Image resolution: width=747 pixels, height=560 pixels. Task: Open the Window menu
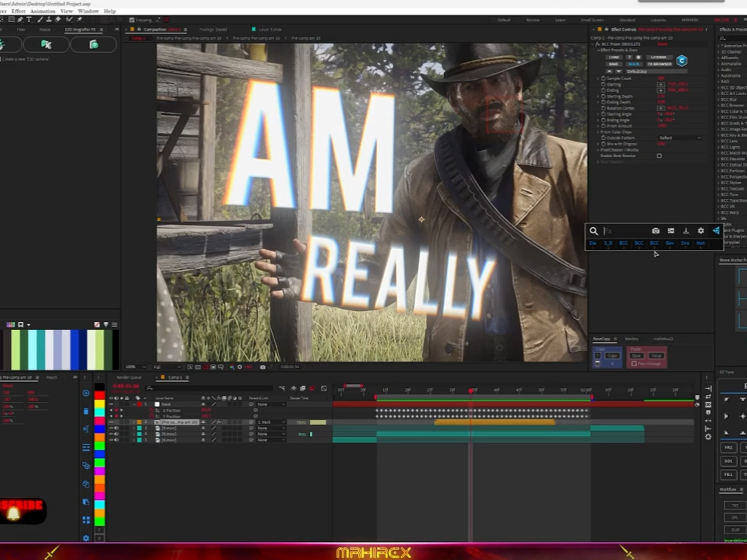[x=88, y=11]
